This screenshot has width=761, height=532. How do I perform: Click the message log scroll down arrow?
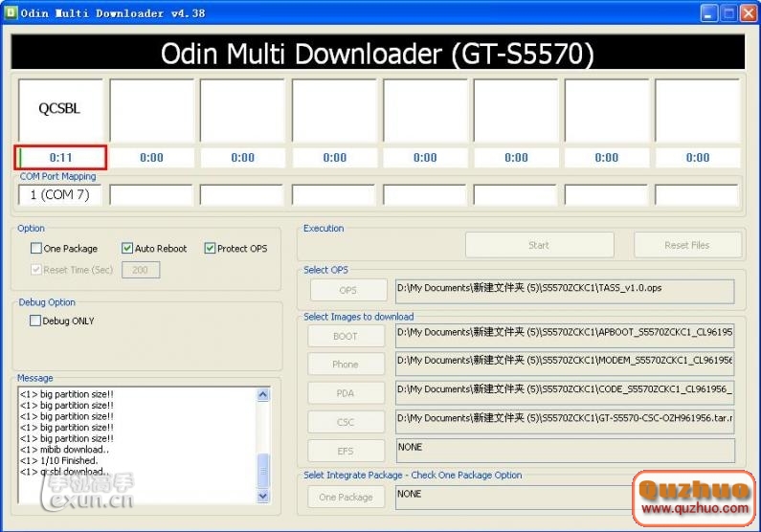263,496
